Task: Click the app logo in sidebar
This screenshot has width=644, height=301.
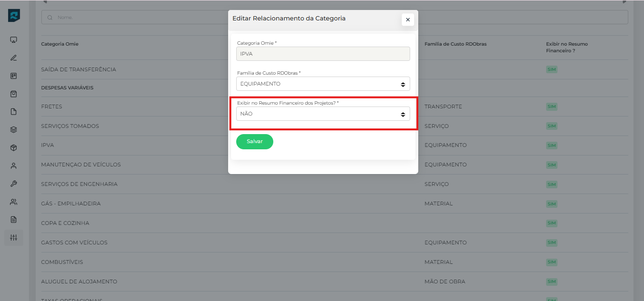Action: coord(14,16)
